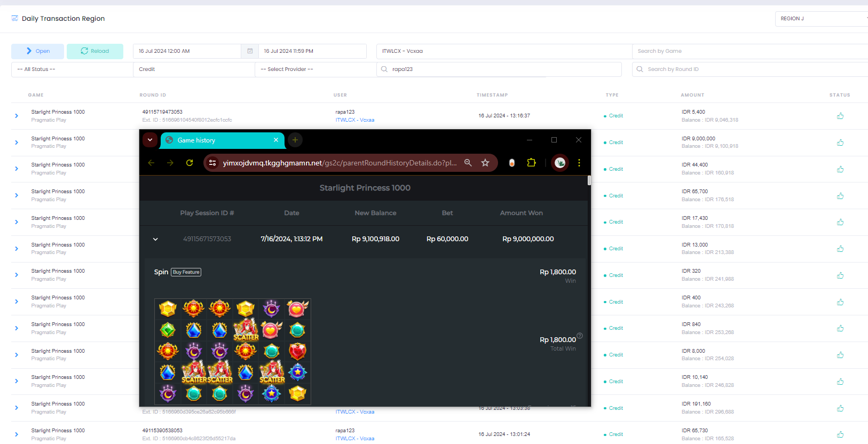Click the calendar icon beside start date
The width and height of the screenshot is (868, 444).
click(250, 51)
